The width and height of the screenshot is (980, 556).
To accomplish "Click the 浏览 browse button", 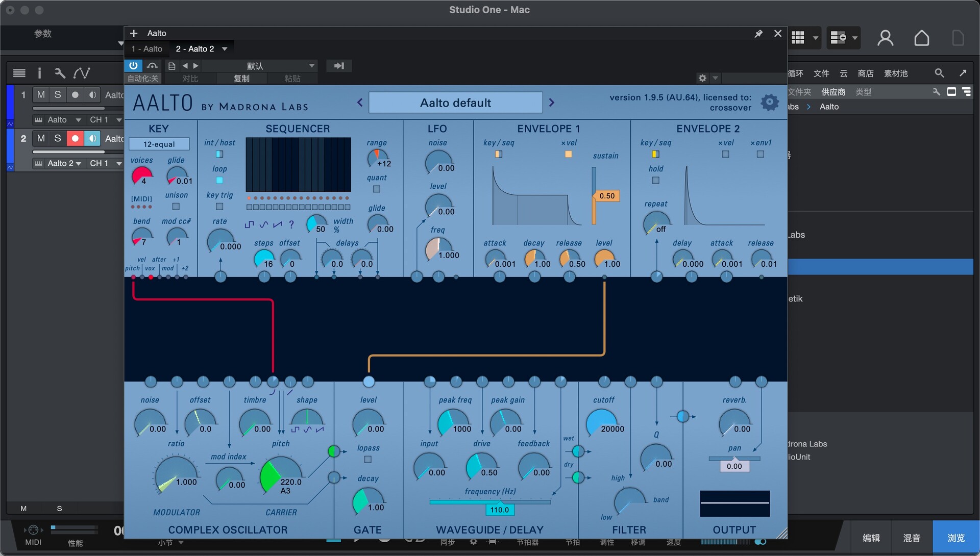I will tap(956, 538).
